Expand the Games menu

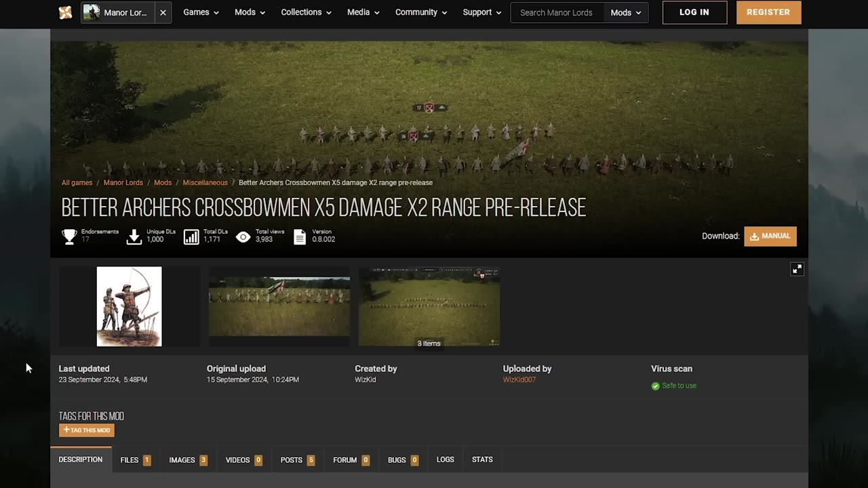(x=201, y=12)
